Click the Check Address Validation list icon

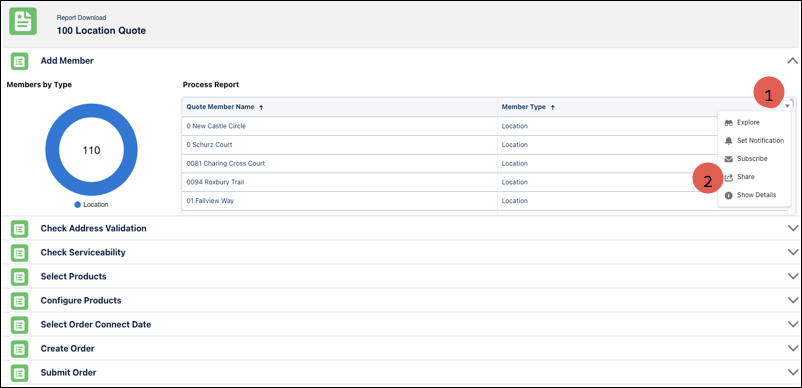(x=19, y=229)
